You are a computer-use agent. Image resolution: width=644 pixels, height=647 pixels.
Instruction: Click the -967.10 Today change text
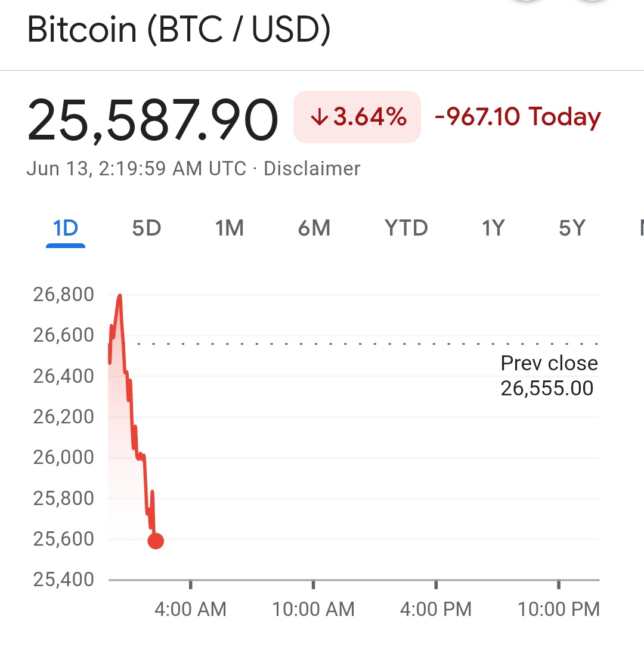point(518,117)
